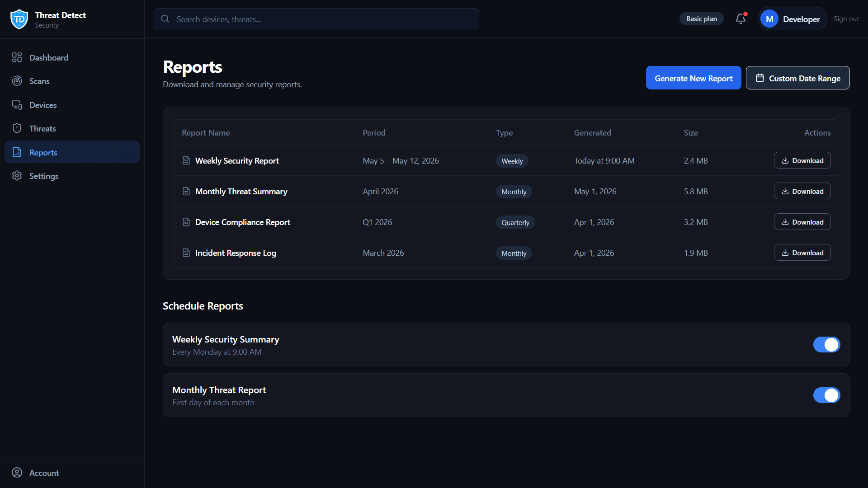Click the Developer avatar icon
868x488 pixels.
[x=769, y=19]
